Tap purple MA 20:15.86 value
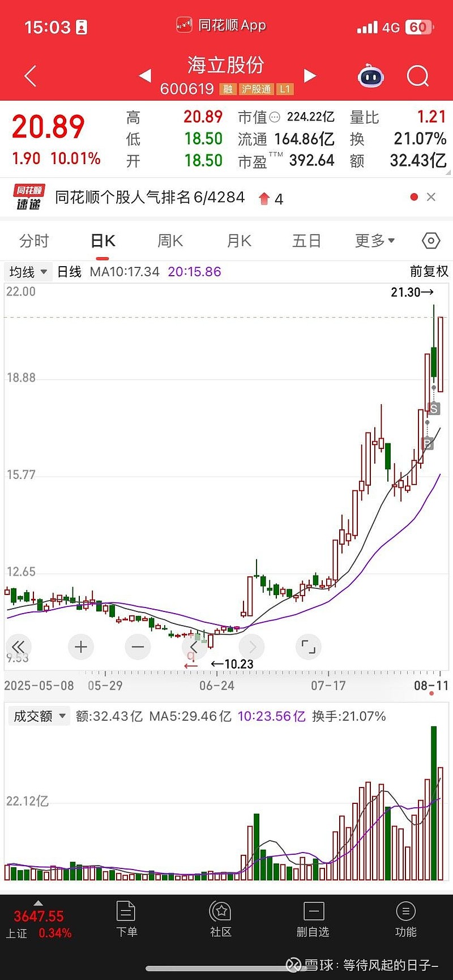Screen dimensions: 453x980 coord(194,272)
